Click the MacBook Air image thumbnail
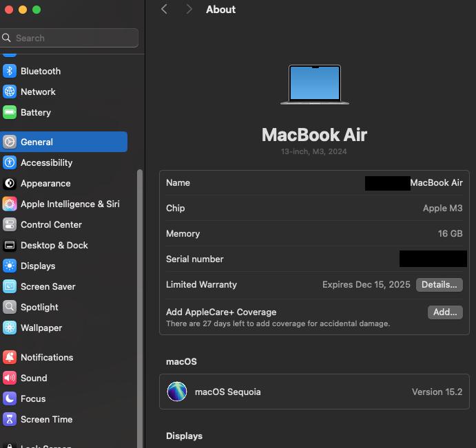Viewport: 476px width, 448px height. (314, 85)
